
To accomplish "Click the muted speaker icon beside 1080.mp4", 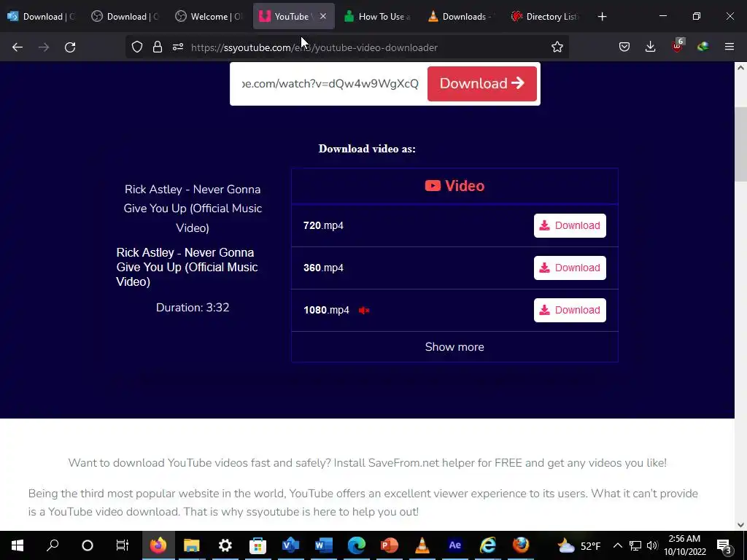I will (364, 311).
